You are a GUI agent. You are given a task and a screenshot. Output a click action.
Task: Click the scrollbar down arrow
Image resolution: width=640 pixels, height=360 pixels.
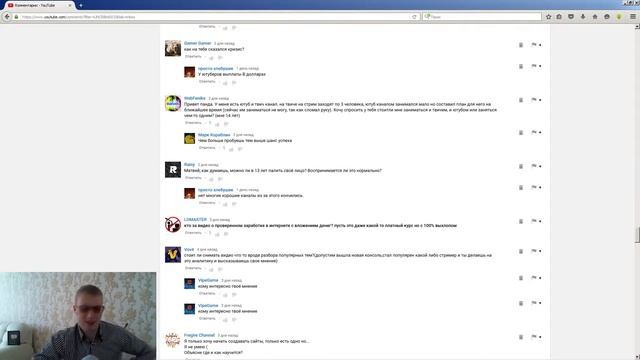click(637, 357)
